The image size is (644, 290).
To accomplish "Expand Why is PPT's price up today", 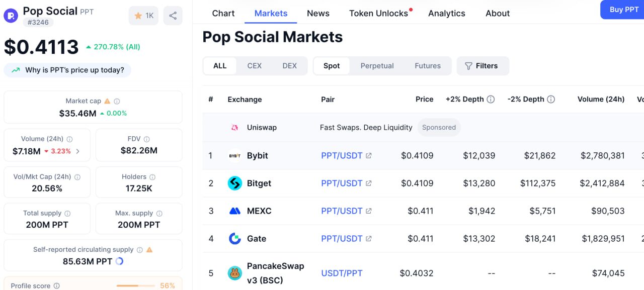I will (x=67, y=70).
